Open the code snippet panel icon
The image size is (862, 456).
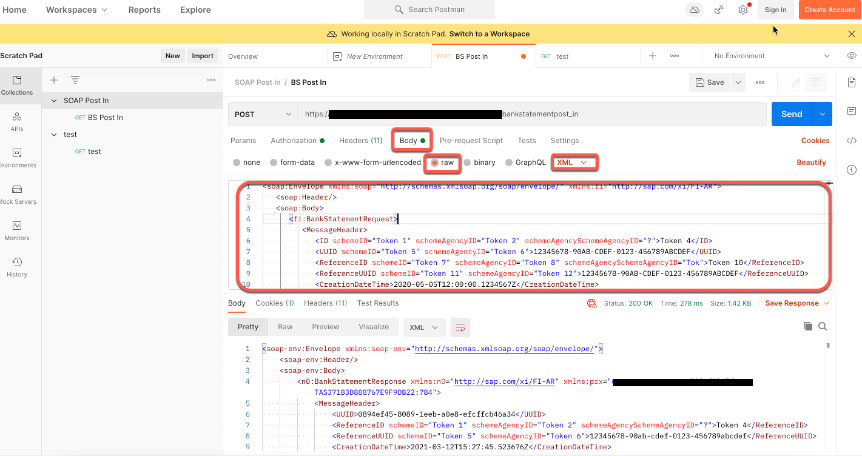pyautogui.click(x=851, y=140)
